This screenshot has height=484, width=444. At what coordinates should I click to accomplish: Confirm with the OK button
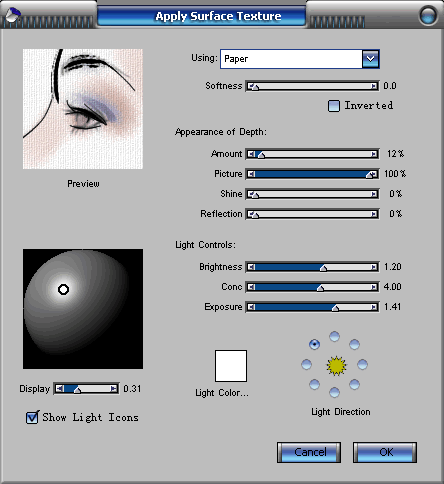click(385, 452)
